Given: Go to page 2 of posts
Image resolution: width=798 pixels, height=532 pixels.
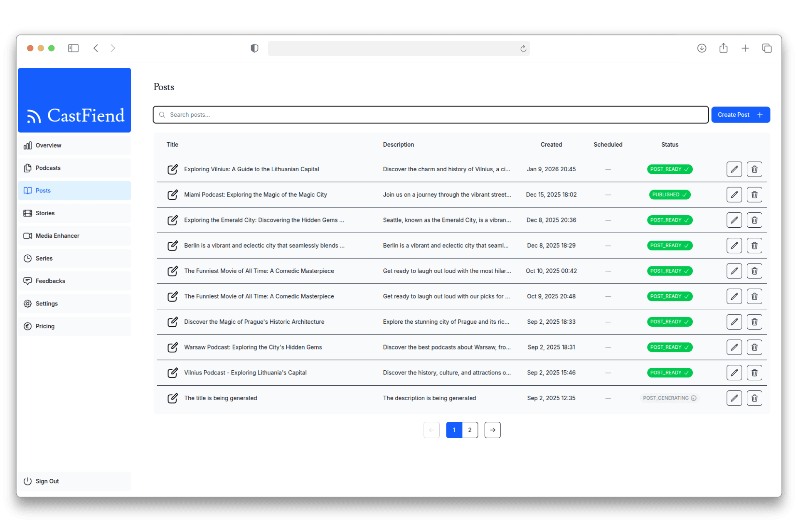Looking at the screenshot, I should [470, 430].
